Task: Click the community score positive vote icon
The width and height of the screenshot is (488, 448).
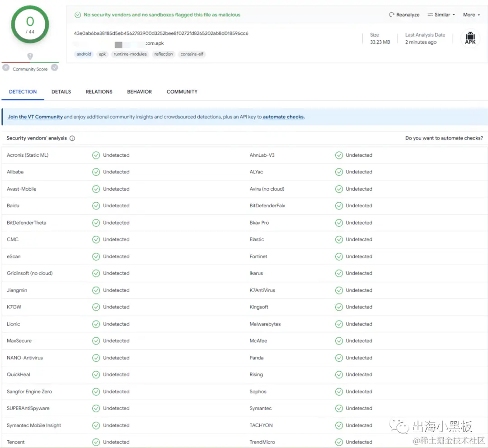Action: [x=55, y=67]
